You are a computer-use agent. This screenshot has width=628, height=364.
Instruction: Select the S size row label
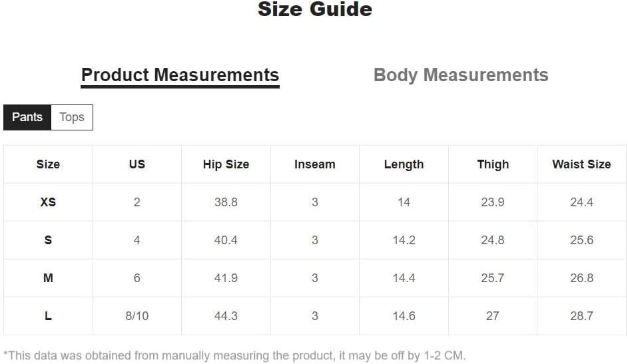click(48, 240)
